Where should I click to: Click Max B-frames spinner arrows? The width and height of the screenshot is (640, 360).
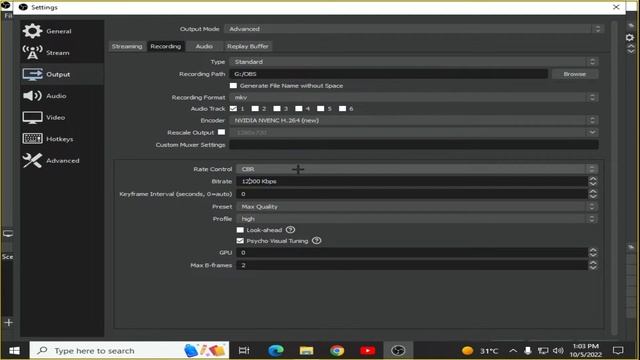(x=593, y=265)
